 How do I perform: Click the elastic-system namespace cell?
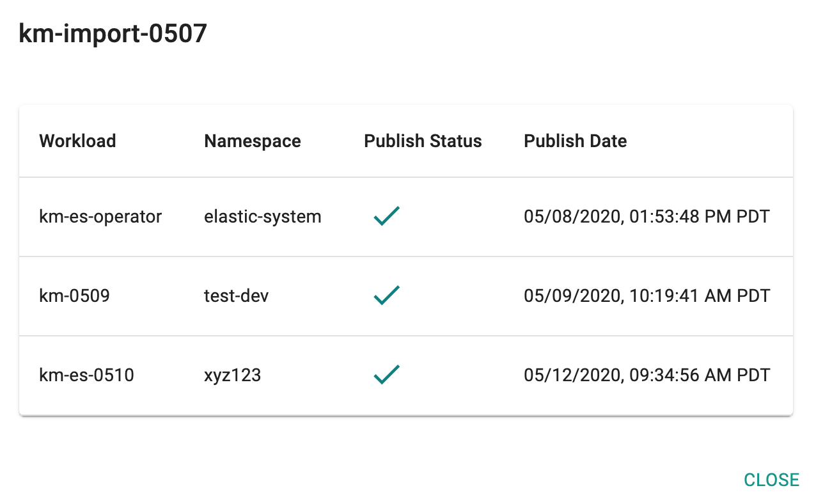[x=263, y=217]
